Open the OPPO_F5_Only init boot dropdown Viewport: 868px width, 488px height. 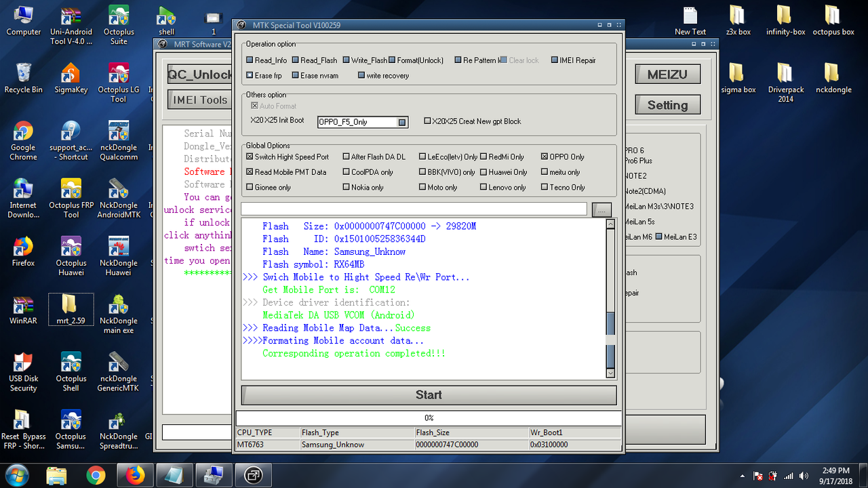[x=402, y=122]
